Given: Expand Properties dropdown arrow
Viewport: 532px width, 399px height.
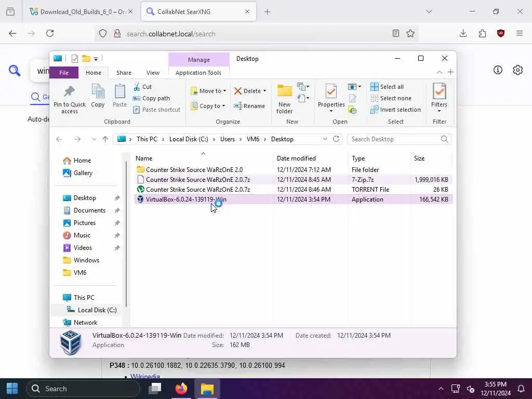Looking at the screenshot, I should click(331, 111).
